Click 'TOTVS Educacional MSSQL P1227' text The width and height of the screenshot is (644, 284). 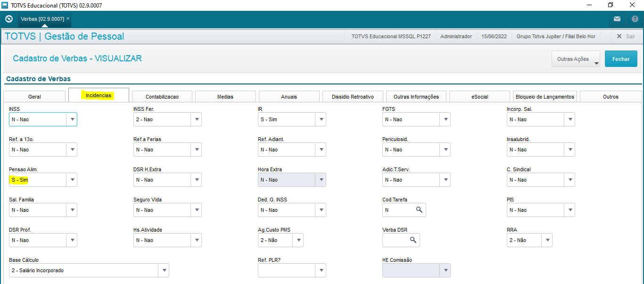(391, 36)
